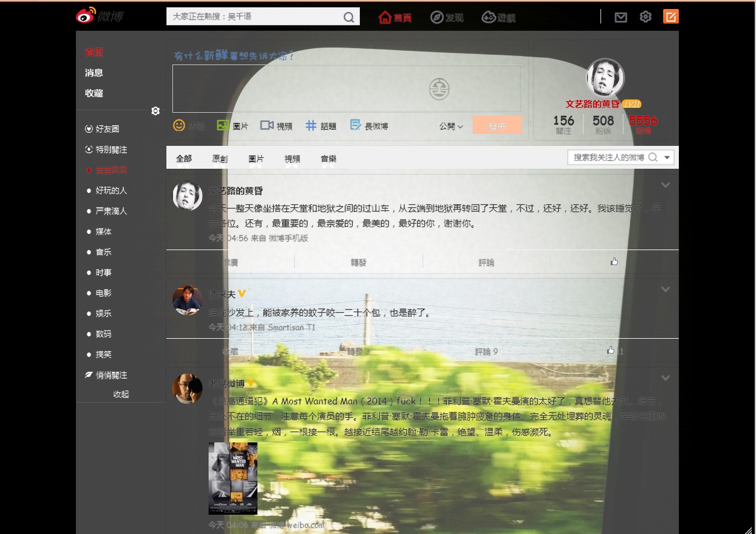Like 潘采夫's post
The image size is (756, 534).
pos(611,350)
